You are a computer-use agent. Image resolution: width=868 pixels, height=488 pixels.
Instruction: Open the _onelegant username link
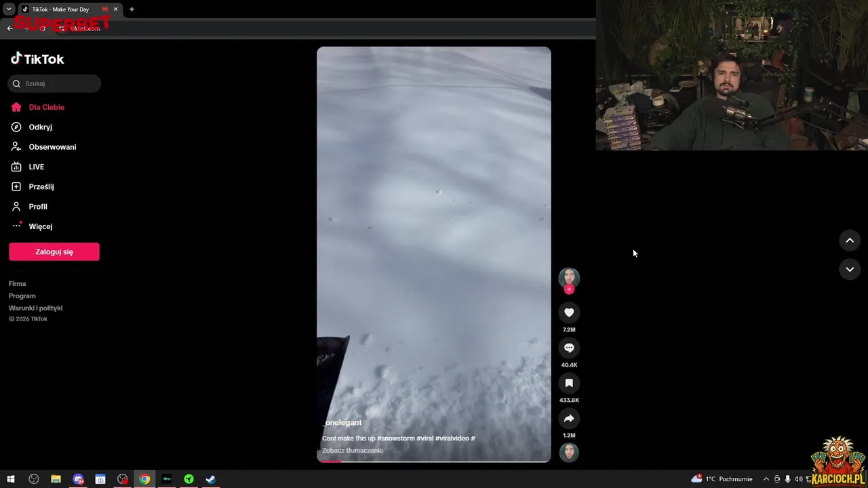click(342, 422)
